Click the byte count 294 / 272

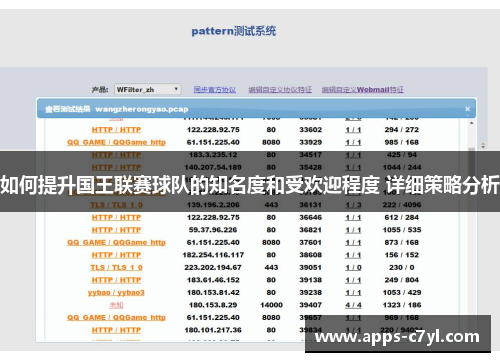[x=402, y=130]
